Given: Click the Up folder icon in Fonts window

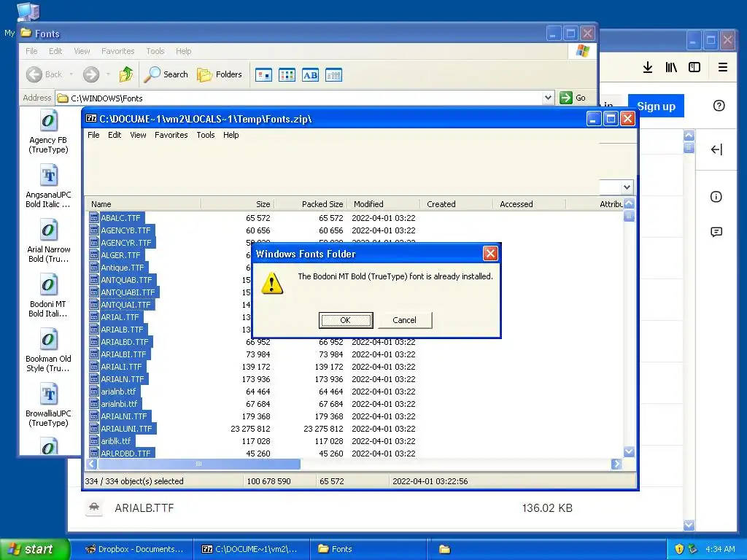Looking at the screenshot, I should (x=126, y=74).
